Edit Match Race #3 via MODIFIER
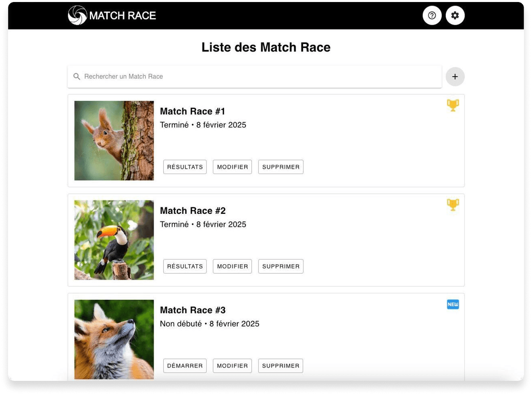The width and height of the screenshot is (532, 395). point(232,366)
